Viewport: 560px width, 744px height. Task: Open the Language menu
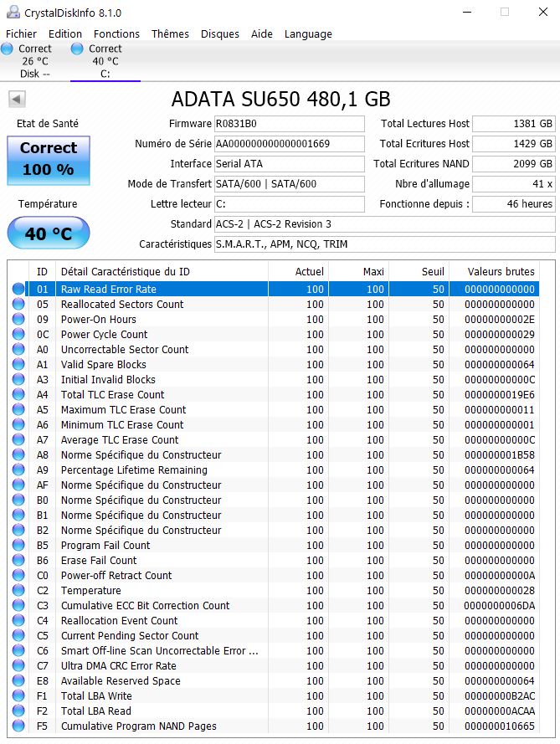click(308, 33)
